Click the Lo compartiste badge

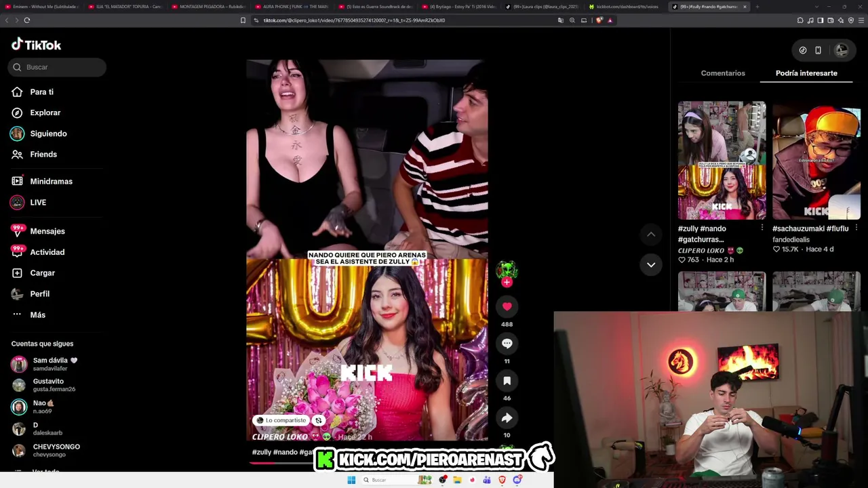[x=281, y=421]
